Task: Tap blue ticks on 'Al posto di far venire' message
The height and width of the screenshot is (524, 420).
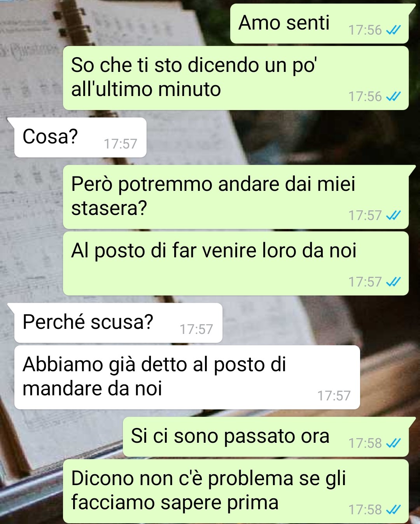Action: pos(393,282)
